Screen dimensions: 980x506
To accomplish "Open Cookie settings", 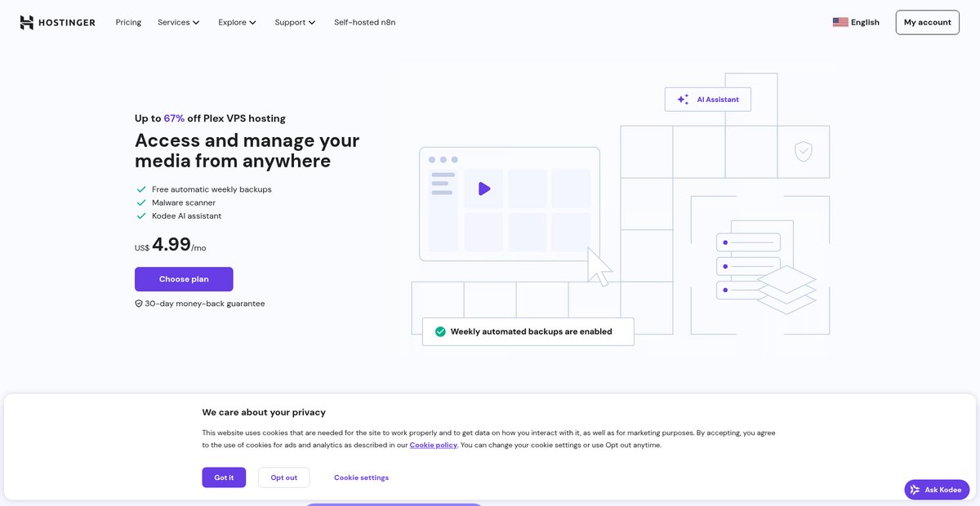I will pos(361,477).
